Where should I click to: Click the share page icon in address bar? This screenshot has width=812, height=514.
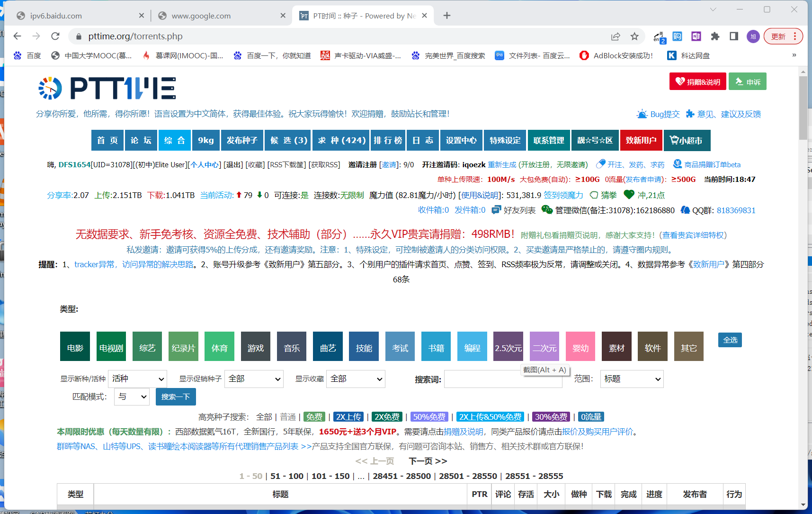[616, 36]
